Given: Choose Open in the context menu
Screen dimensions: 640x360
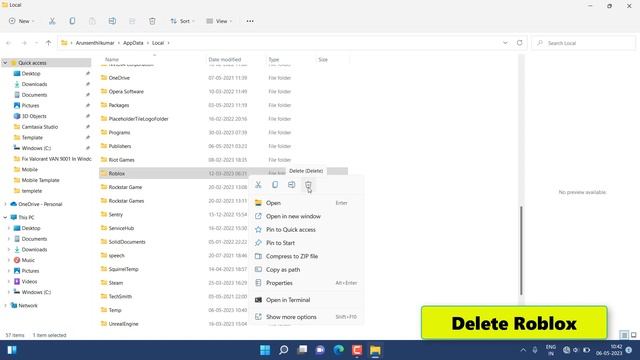Looking at the screenshot, I should coord(307,203).
